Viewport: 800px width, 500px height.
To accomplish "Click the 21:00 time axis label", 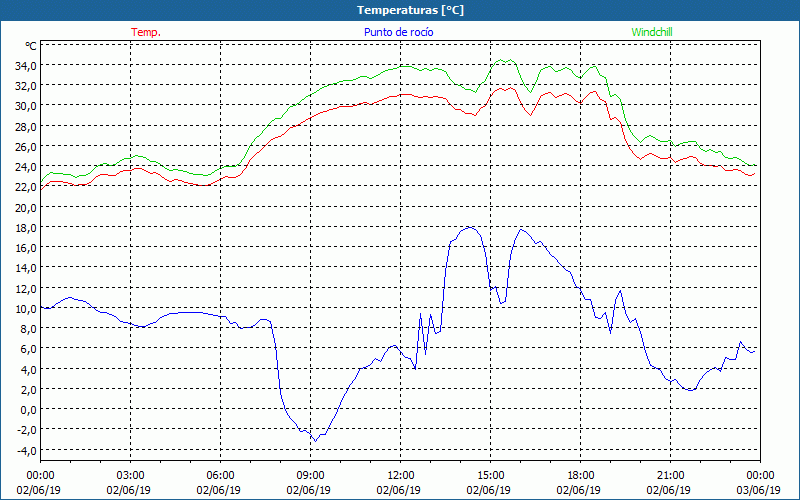I will (670, 476).
